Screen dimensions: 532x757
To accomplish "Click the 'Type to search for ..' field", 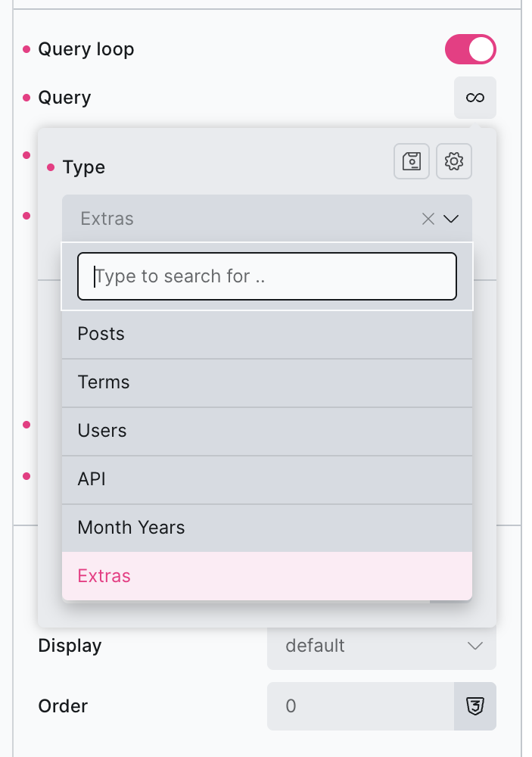I will pyautogui.click(x=267, y=276).
